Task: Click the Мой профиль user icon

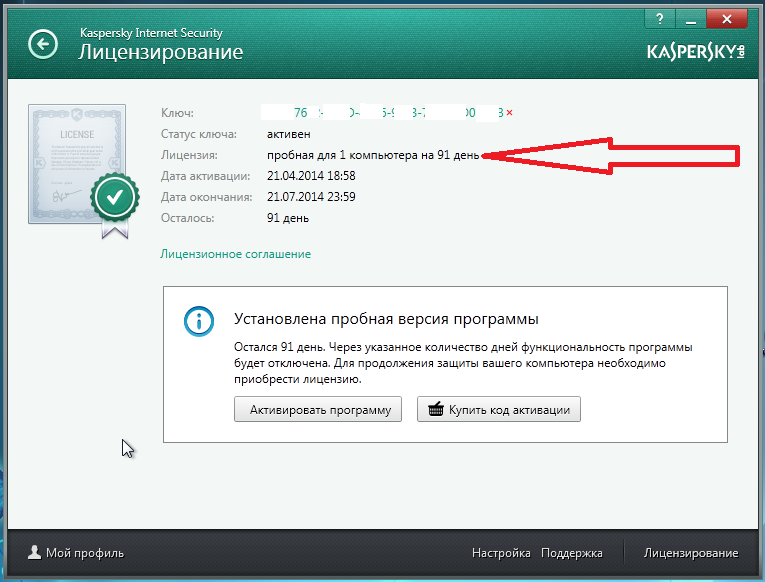Action: (x=34, y=552)
